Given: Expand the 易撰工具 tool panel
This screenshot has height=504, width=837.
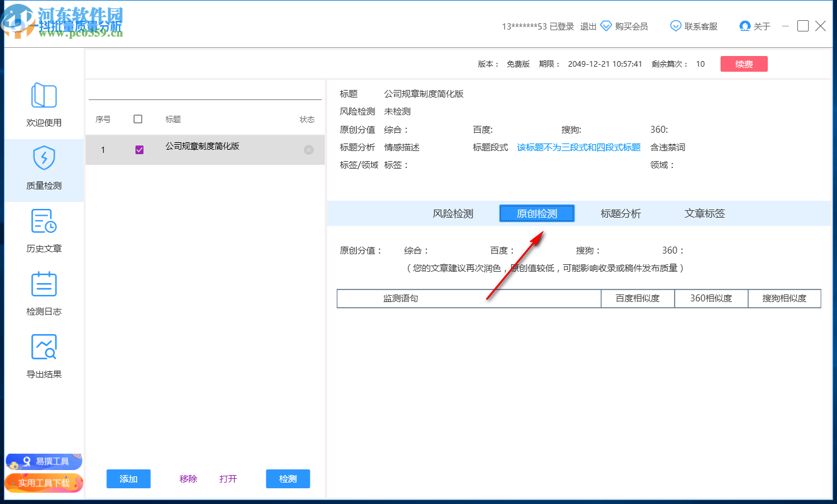Looking at the screenshot, I should (x=44, y=461).
